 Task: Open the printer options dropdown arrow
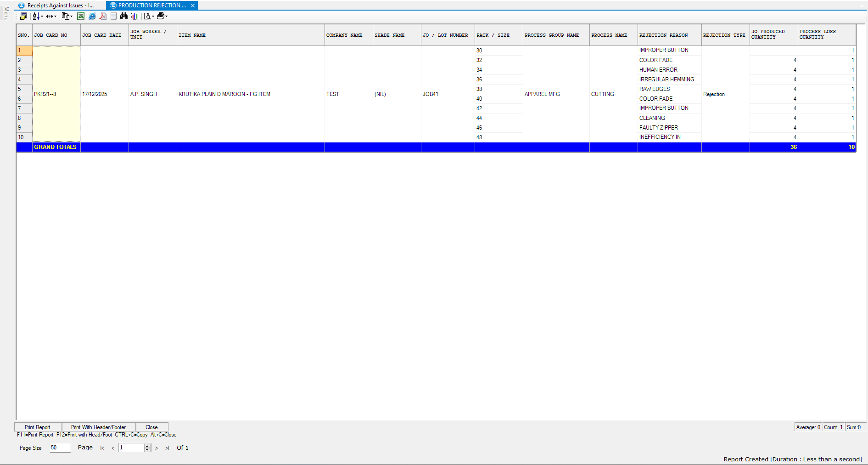tap(166, 17)
